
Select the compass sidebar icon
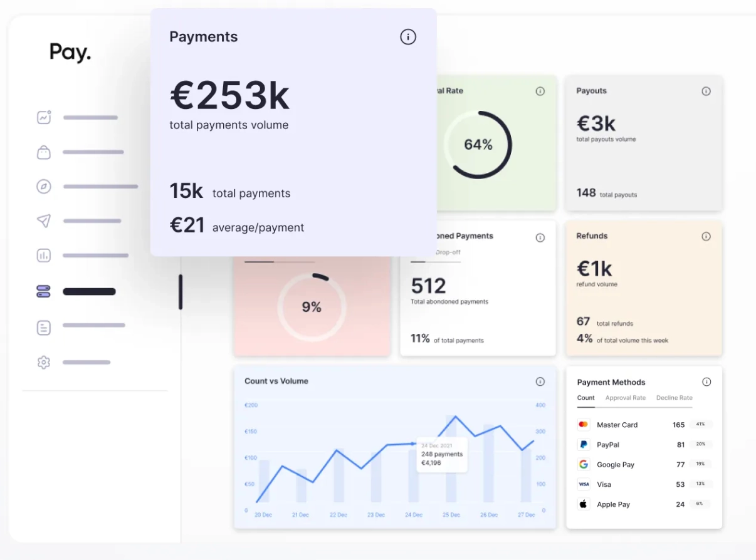coord(44,187)
